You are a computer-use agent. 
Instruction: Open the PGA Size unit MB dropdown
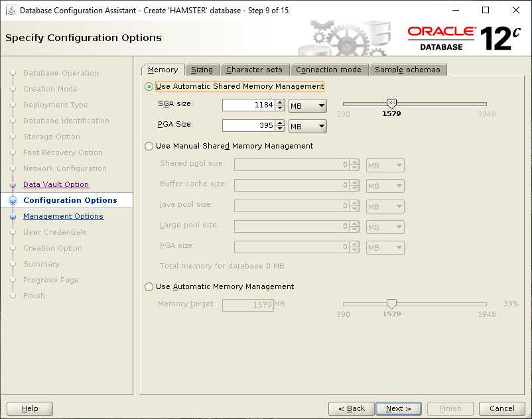point(308,127)
